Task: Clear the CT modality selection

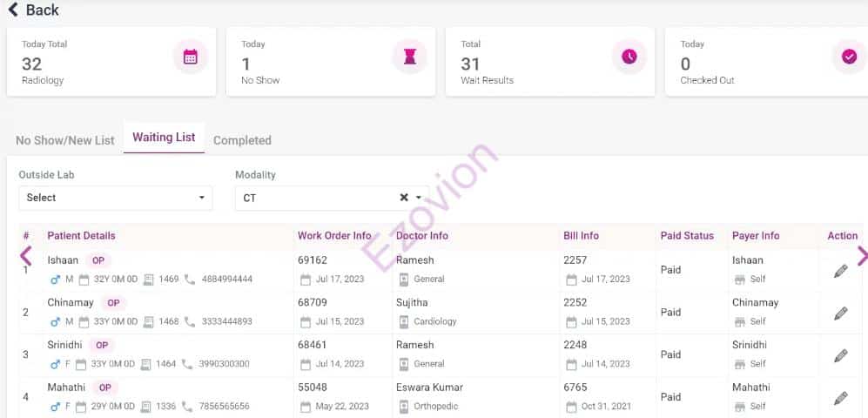Action: [x=404, y=198]
